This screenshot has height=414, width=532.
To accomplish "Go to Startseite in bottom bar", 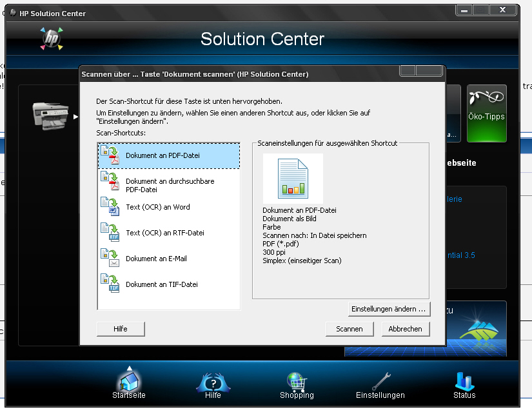I will point(129,384).
